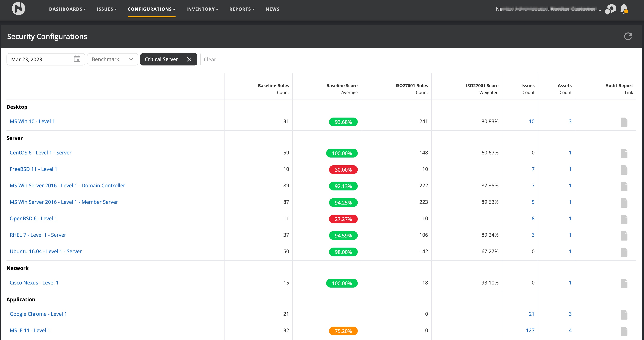Expand the Benchmark filter dropdown
This screenshot has height=340, width=644.
coord(113,59)
